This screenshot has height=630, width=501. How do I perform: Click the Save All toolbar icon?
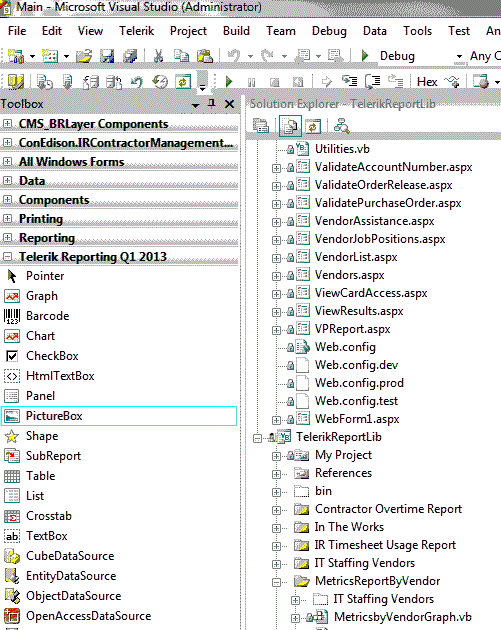coord(130,56)
